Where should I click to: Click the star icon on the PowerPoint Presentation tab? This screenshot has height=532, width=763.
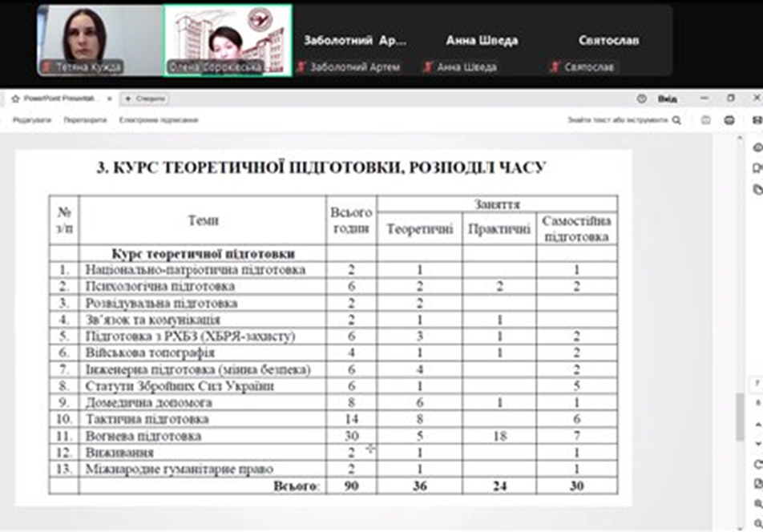(x=15, y=99)
